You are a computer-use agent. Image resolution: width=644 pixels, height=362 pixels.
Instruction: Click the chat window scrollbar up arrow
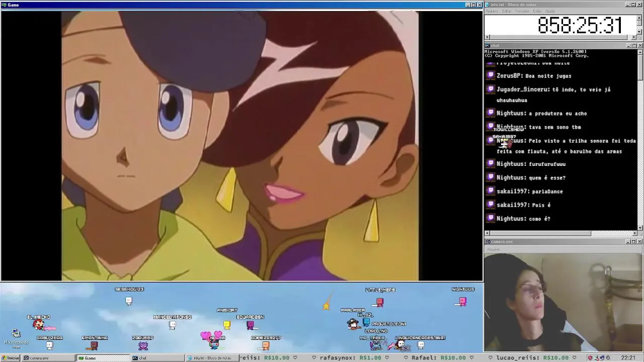(x=640, y=52)
